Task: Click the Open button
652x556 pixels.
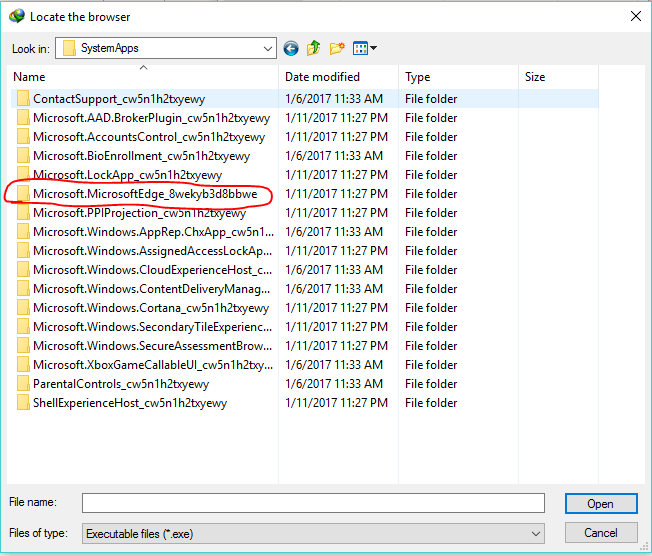Action: [601, 504]
